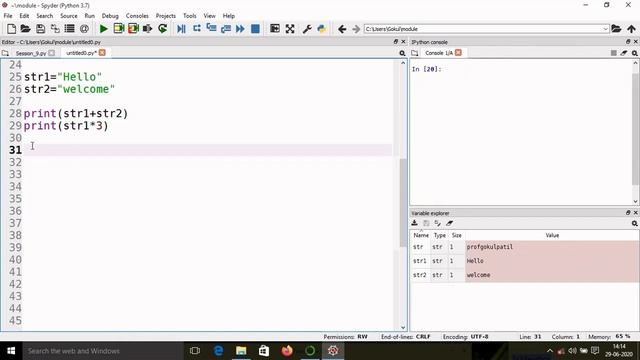640x360 pixels.
Task: Run the current cell
Action: (x=119, y=29)
